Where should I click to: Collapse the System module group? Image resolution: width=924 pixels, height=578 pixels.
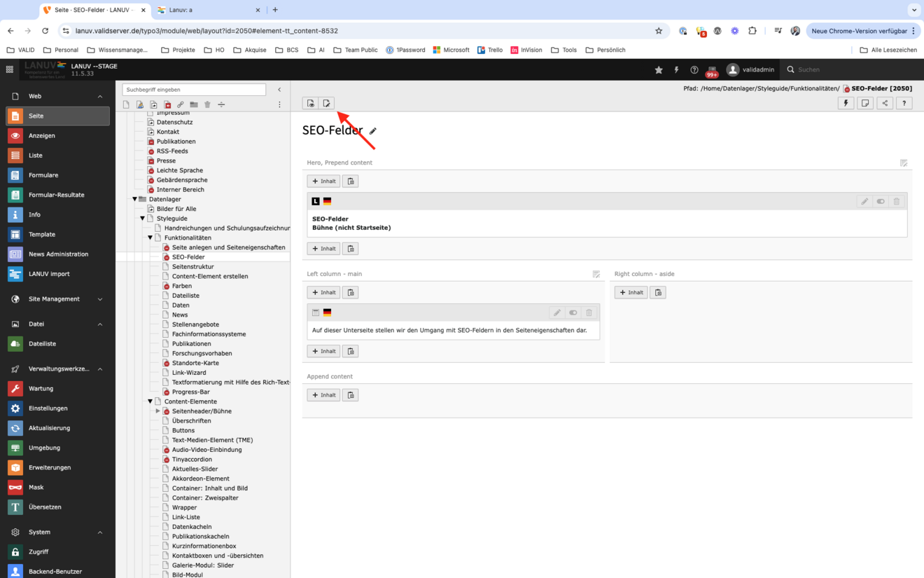(x=100, y=532)
